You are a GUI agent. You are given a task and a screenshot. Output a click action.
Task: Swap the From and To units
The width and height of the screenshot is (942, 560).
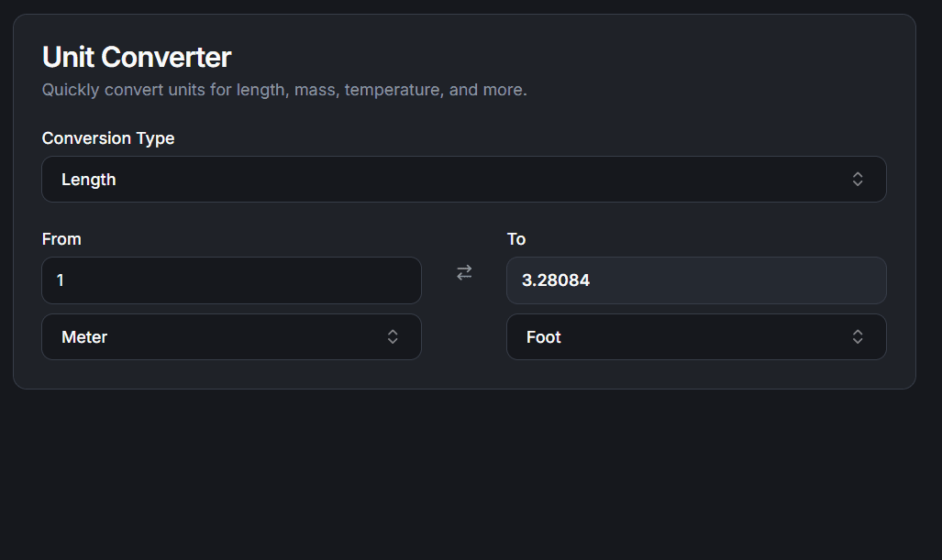[x=464, y=272]
